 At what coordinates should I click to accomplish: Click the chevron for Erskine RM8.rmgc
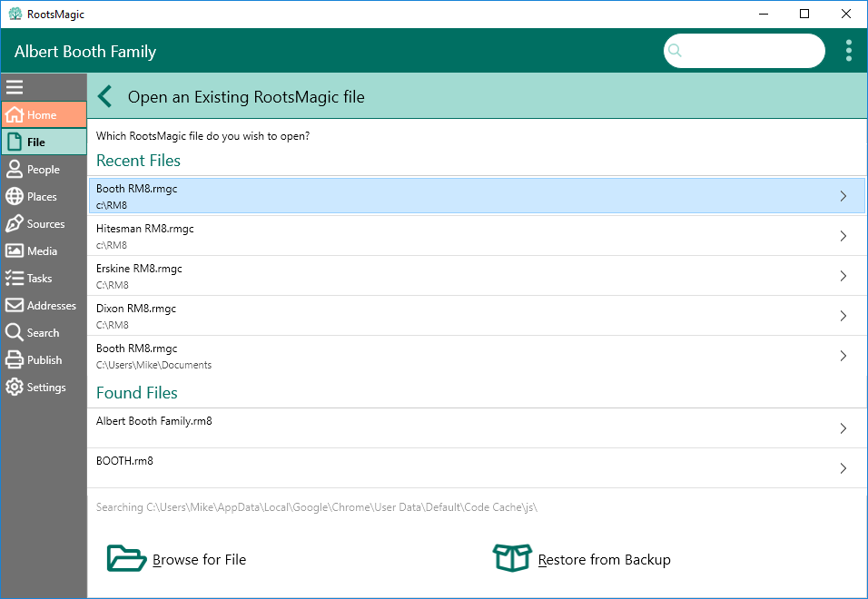(x=843, y=275)
